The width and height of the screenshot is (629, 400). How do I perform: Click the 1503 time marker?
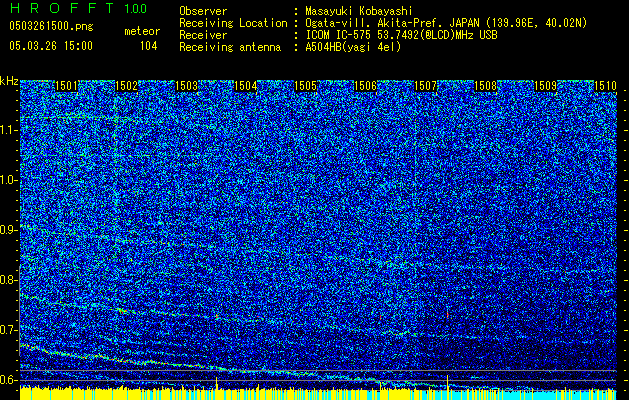(x=187, y=86)
